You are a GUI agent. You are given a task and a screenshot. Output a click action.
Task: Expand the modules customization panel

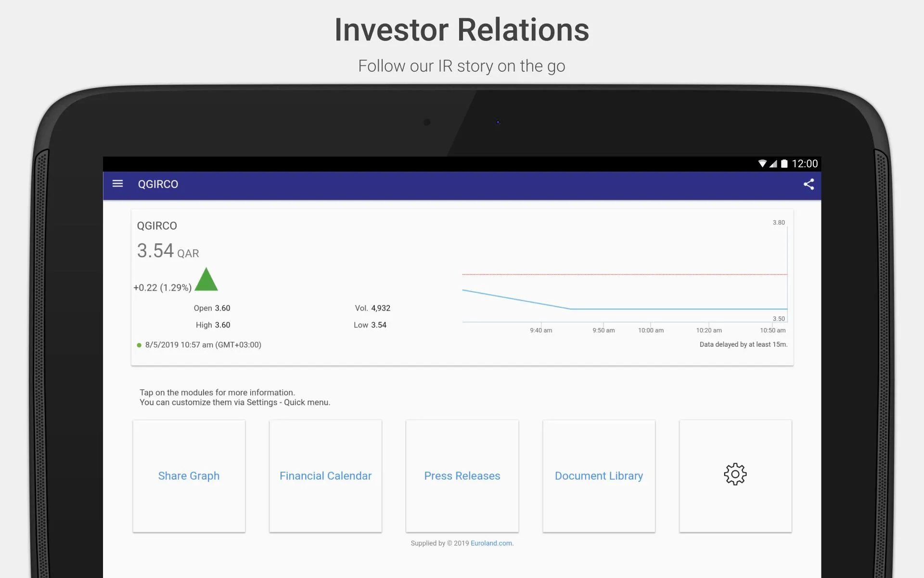735,475
